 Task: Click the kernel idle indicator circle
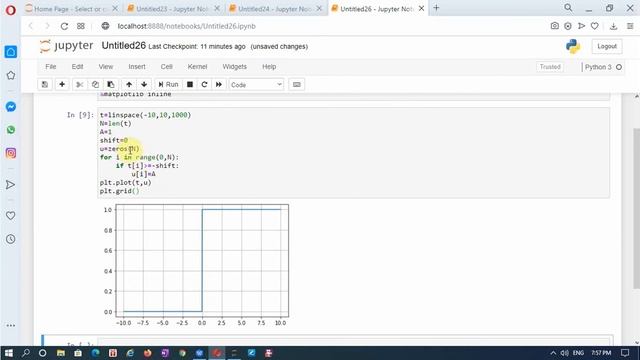pos(619,67)
